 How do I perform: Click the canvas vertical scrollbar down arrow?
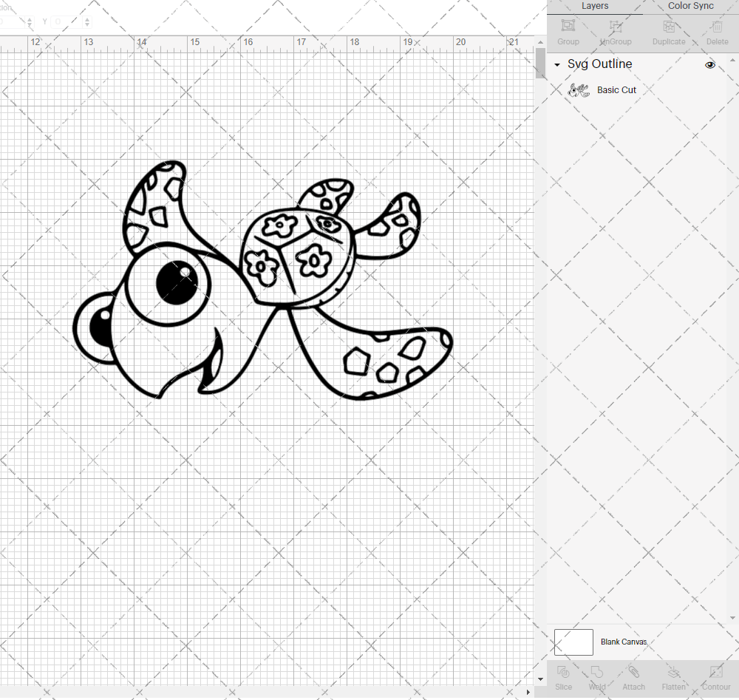(x=540, y=679)
